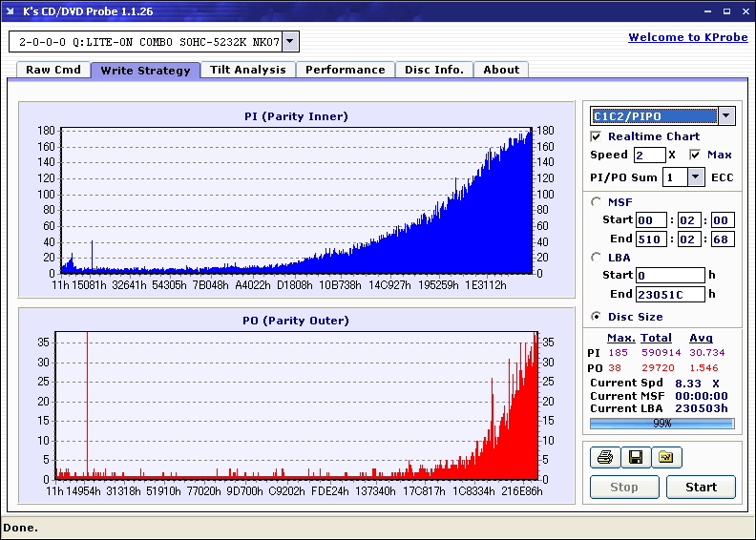This screenshot has height=540, width=756.
Task: Click the PI (Parity Inner) chart title
Action: point(296,116)
